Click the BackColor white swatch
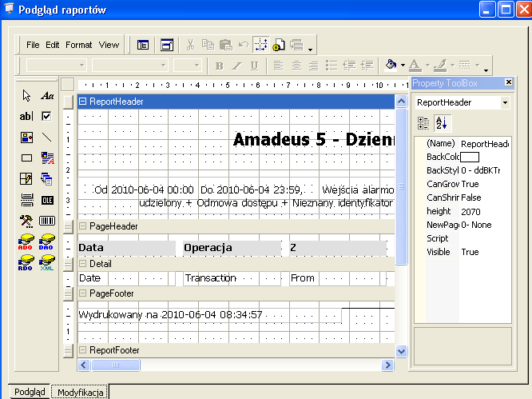The height and width of the screenshot is (399, 532). pyautogui.click(x=470, y=158)
